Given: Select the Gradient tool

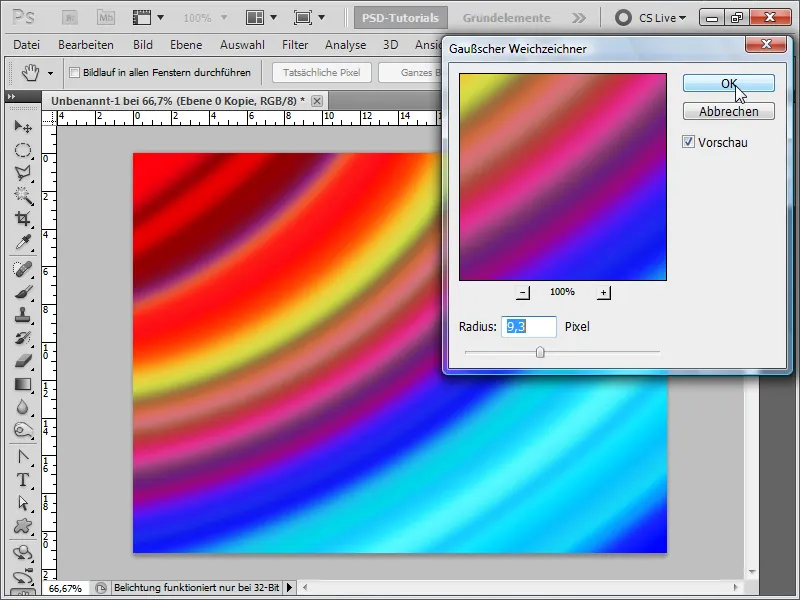Looking at the screenshot, I should pyautogui.click(x=23, y=384).
